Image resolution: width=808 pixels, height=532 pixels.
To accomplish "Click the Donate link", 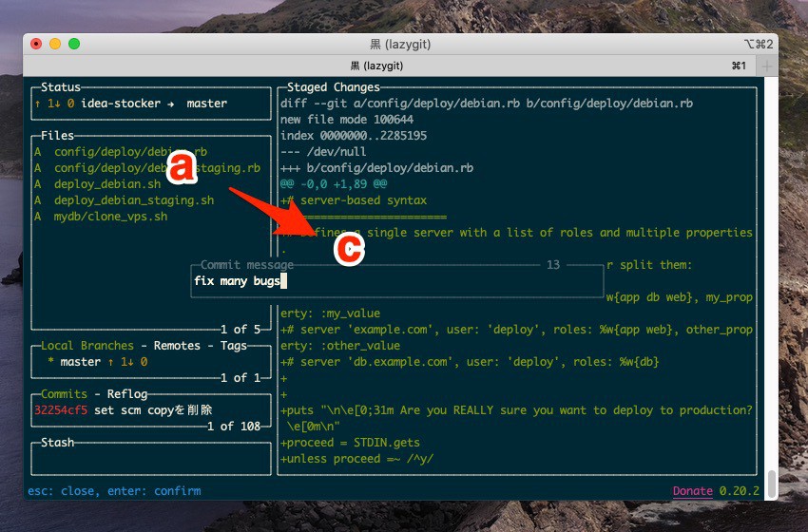I will coord(693,491).
